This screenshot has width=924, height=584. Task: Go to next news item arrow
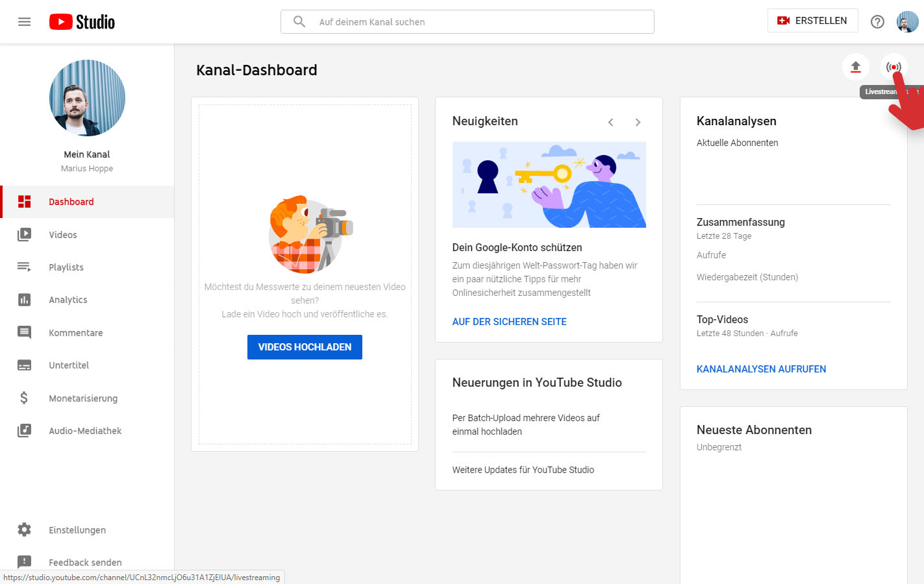(638, 122)
